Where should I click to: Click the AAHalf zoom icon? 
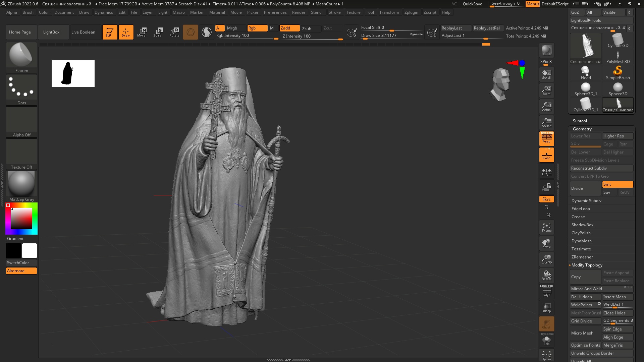(546, 123)
